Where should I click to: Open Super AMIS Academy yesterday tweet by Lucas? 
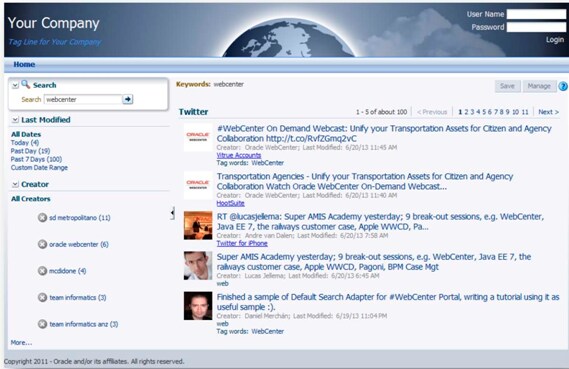374,262
